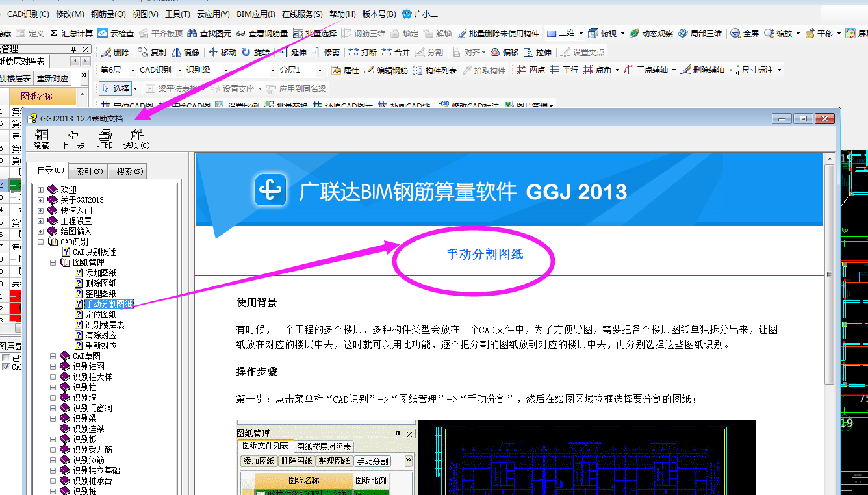
Task: Click the 打断 (break) toolbar icon
Action: coord(353,52)
